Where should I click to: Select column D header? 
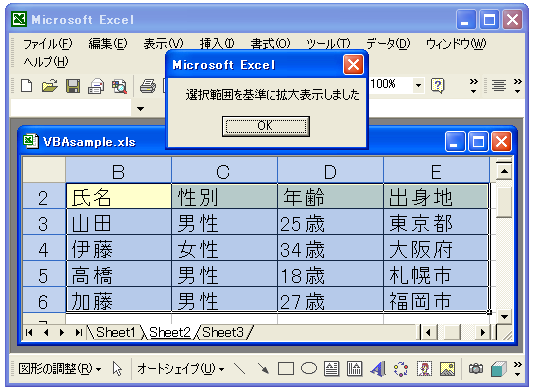(x=330, y=170)
